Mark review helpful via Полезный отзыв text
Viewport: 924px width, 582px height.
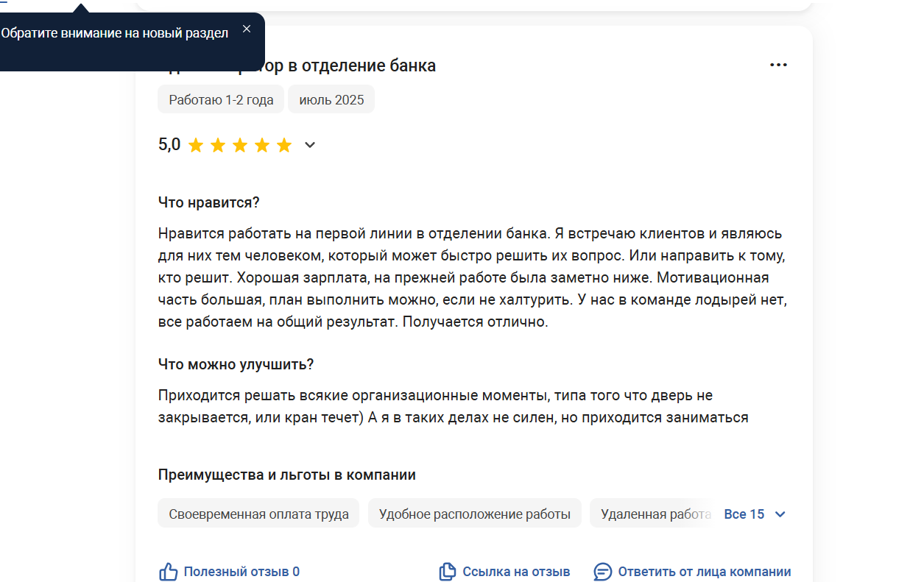tap(241, 572)
